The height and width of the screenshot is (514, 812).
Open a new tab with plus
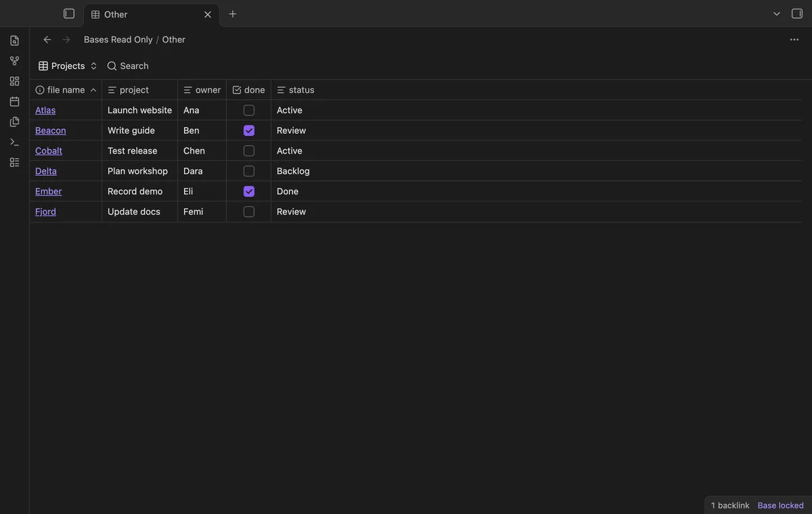tap(233, 14)
